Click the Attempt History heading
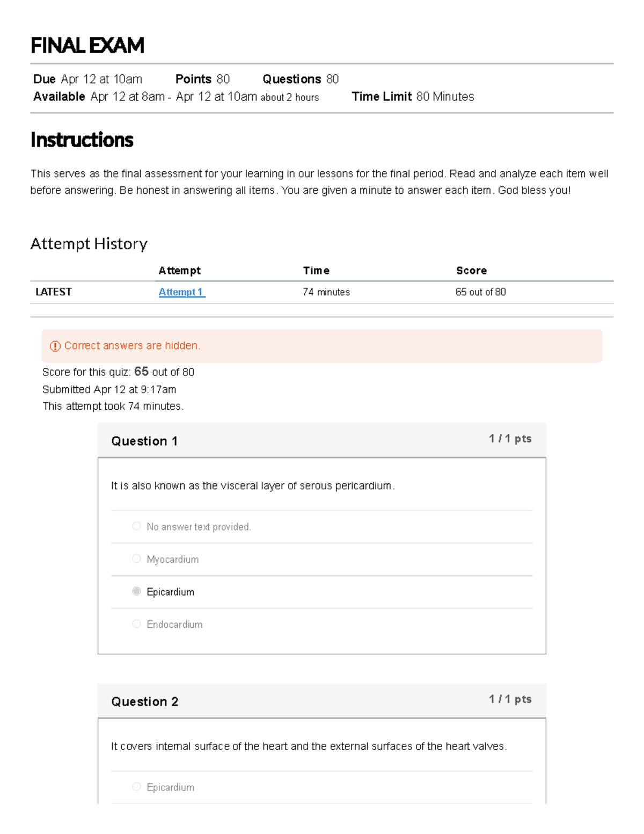The width and height of the screenshot is (644, 834). coord(89,244)
